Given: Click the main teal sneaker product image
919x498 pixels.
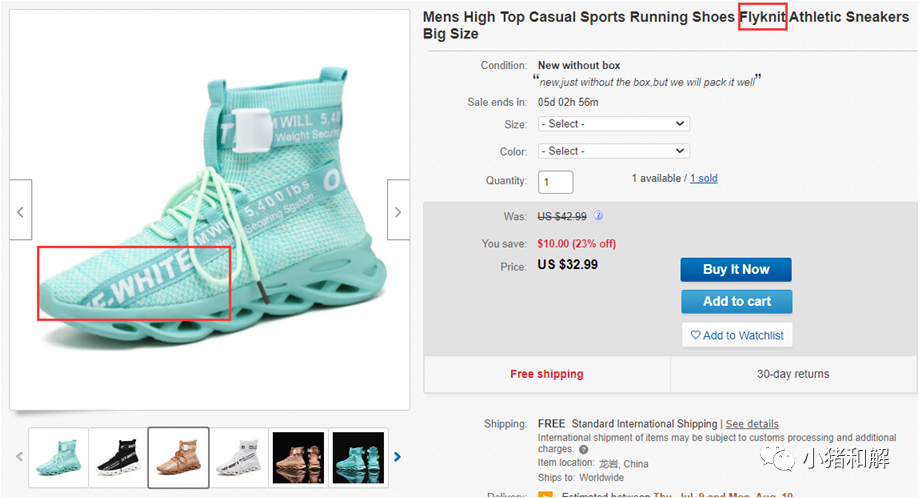Looking at the screenshot, I should [x=210, y=210].
